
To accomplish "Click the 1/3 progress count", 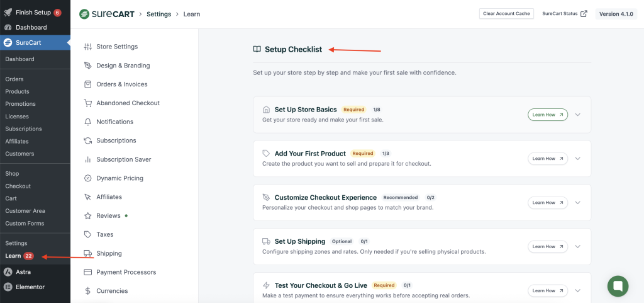I will point(386,153).
